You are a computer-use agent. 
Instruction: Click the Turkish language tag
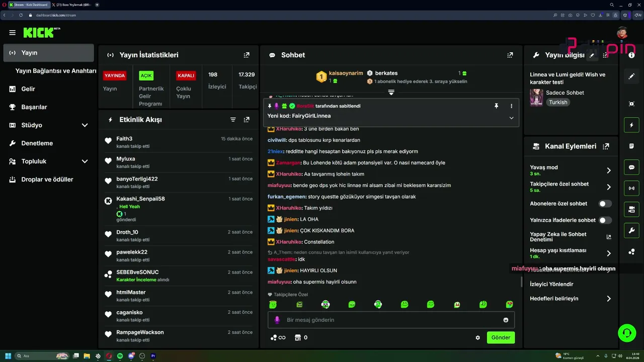(x=558, y=102)
